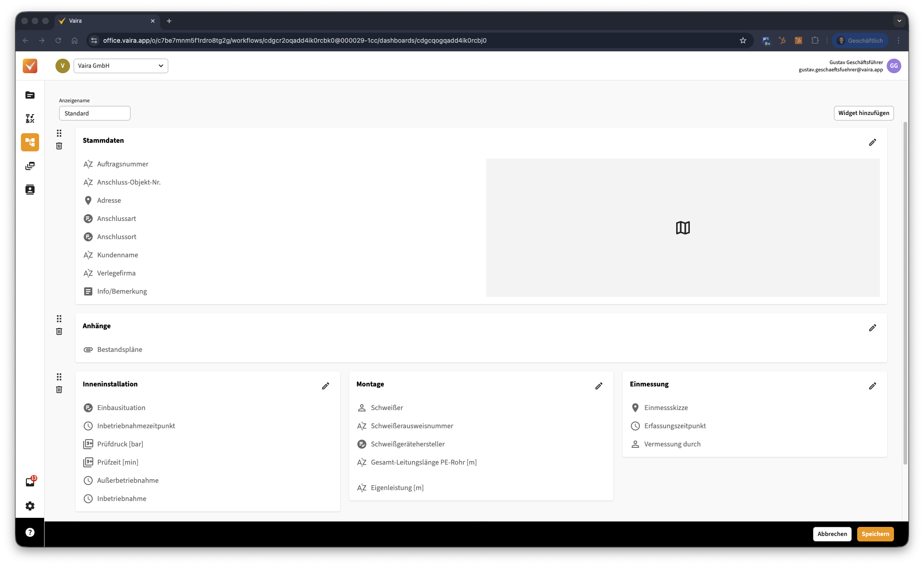Click the map placeholder in Stammdaten
This screenshot has width=924, height=566.
(683, 228)
